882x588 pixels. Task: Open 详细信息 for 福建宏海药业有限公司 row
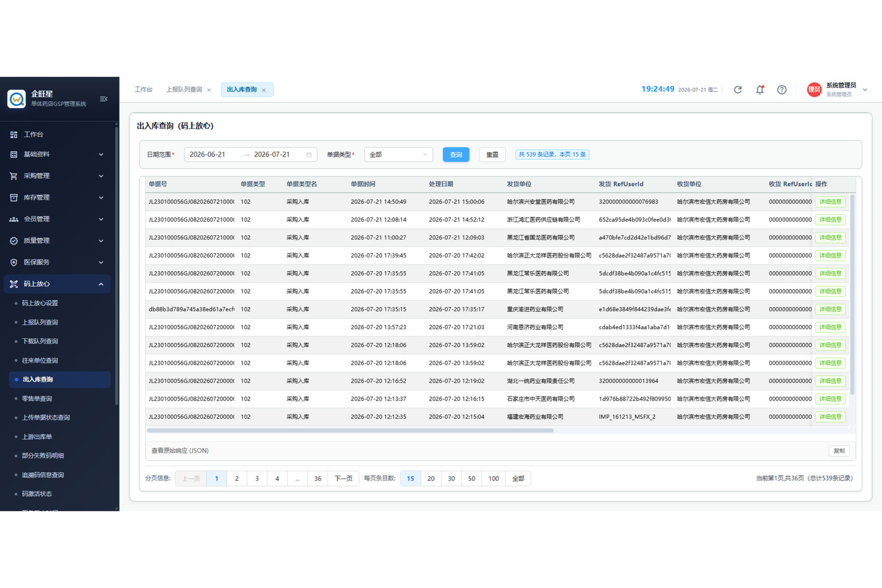click(830, 417)
